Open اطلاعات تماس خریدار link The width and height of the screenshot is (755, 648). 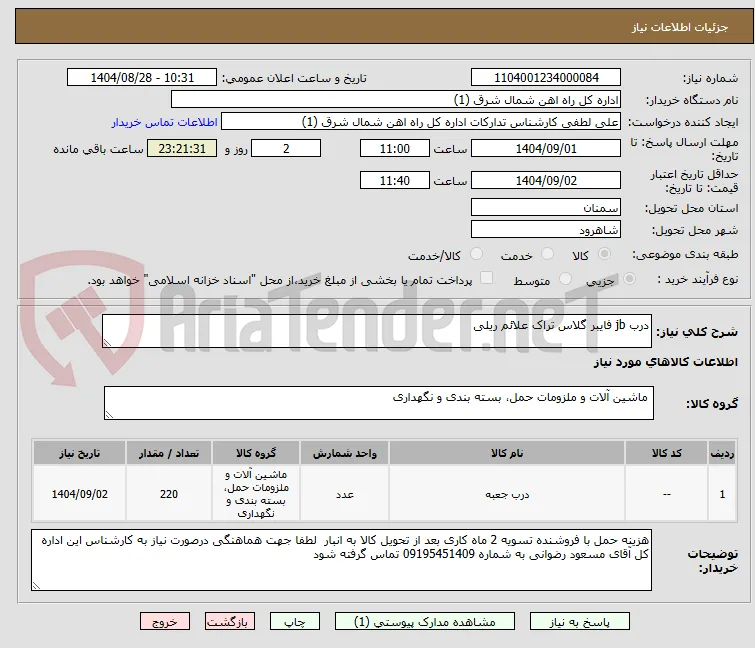click(165, 122)
